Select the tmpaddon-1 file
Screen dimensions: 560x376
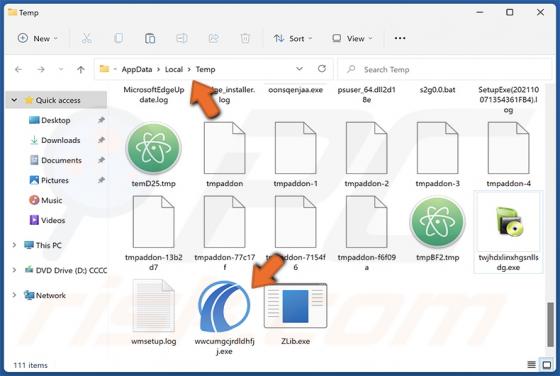tap(295, 155)
